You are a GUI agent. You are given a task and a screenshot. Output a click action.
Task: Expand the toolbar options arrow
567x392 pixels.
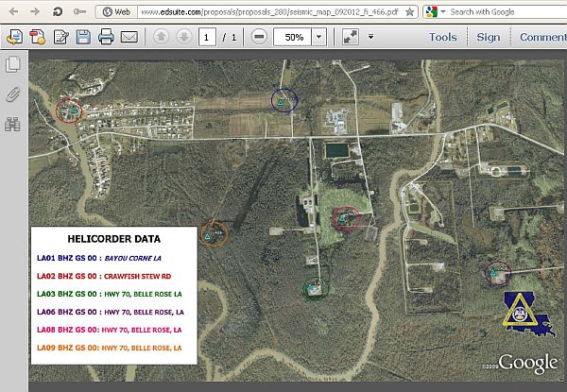(371, 38)
